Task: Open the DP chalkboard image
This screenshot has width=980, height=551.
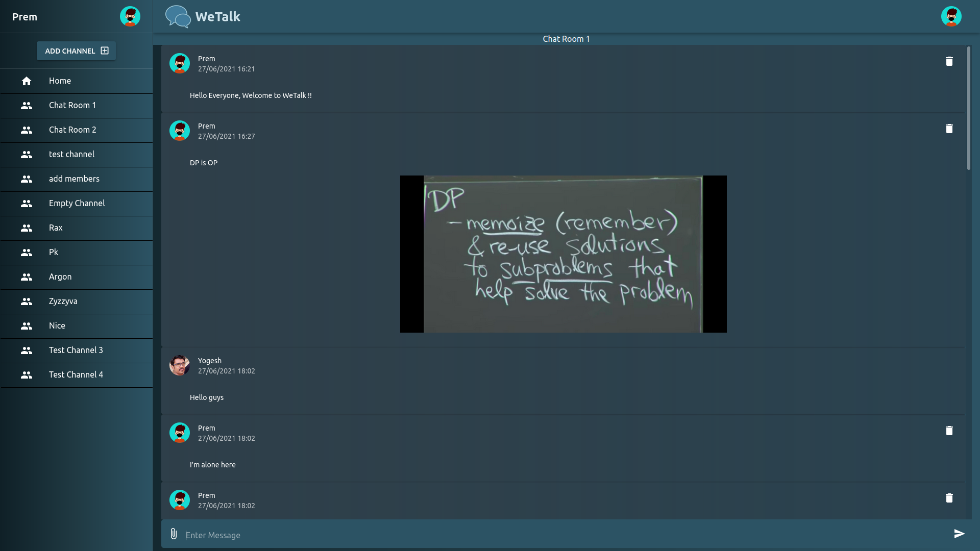Action: click(x=563, y=254)
